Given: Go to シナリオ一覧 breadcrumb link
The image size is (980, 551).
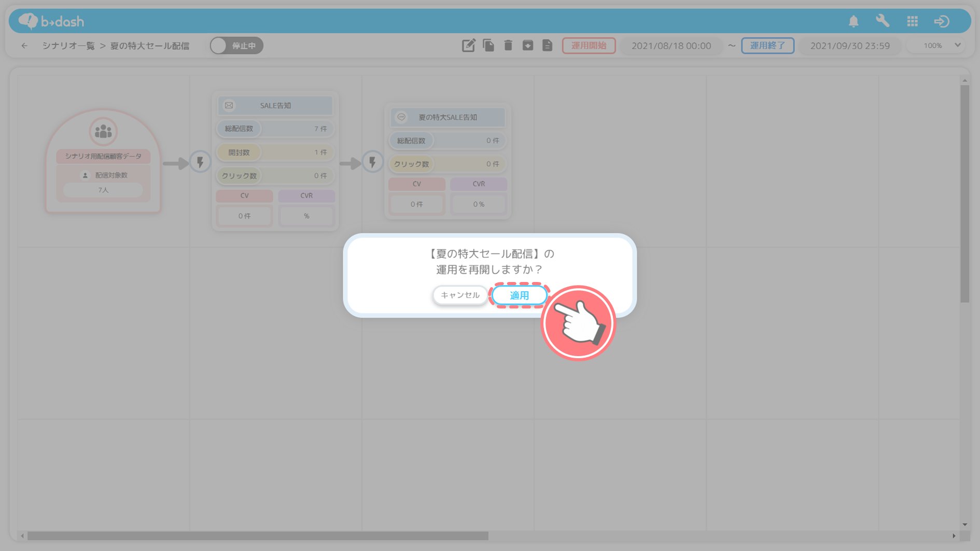Looking at the screenshot, I should (68, 46).
